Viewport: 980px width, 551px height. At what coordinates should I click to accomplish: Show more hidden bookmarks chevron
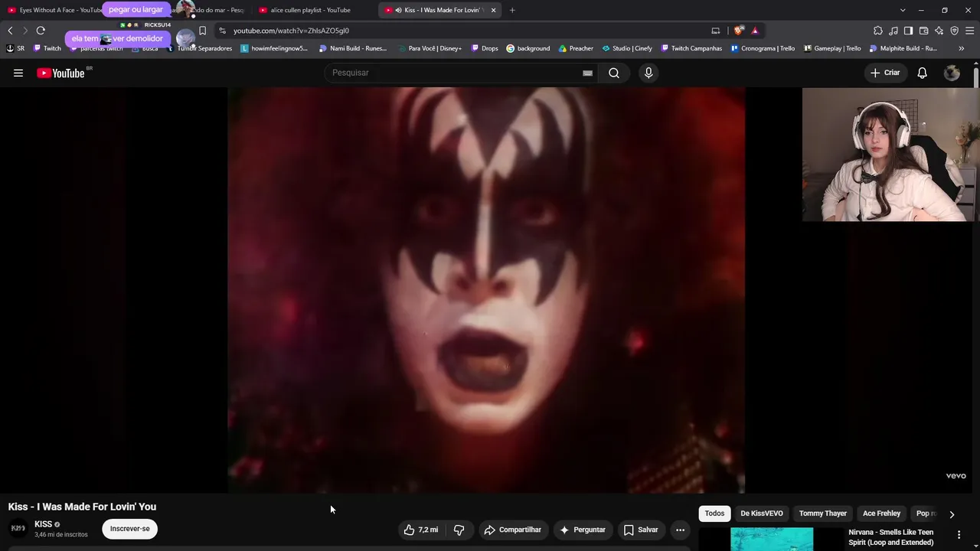click(x=961, y=48)
